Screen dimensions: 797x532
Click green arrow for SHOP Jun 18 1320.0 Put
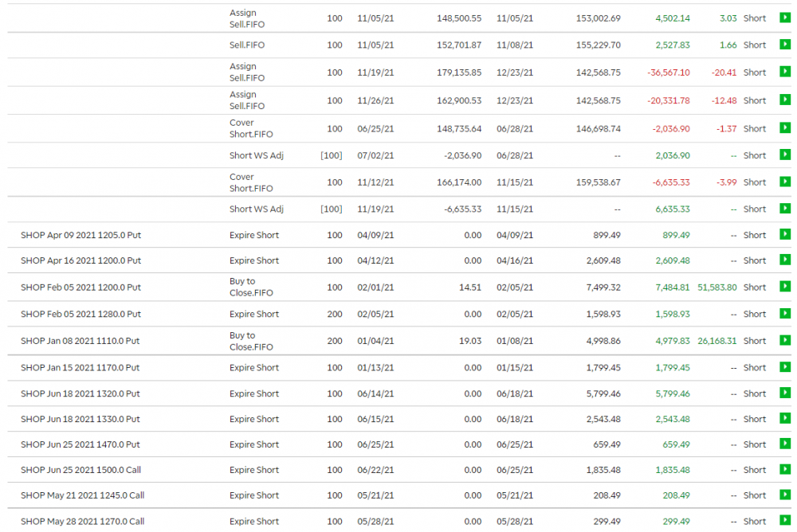click(x=785, y=393)
